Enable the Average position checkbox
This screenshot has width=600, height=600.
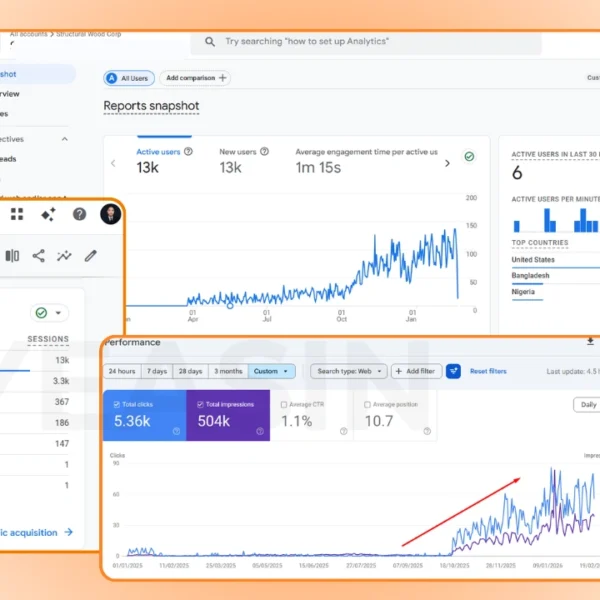368,405
